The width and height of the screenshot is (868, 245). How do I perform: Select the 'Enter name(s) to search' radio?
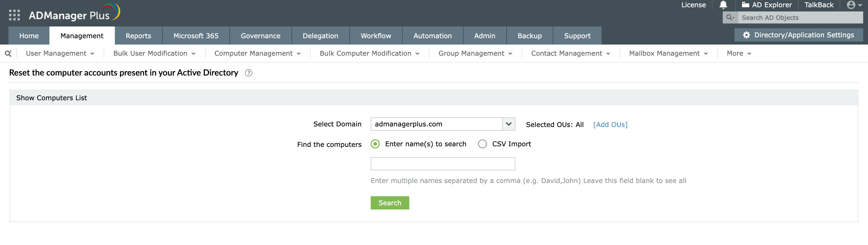[375, 144]
